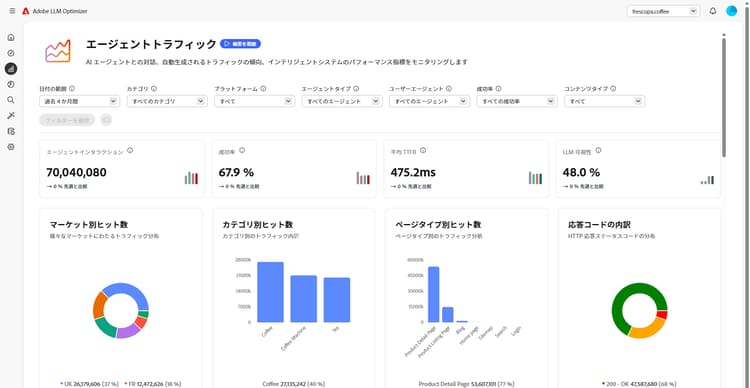The image size is (750, 388).
Task: Click the Adobe logo icon
Action: (26, 11)
